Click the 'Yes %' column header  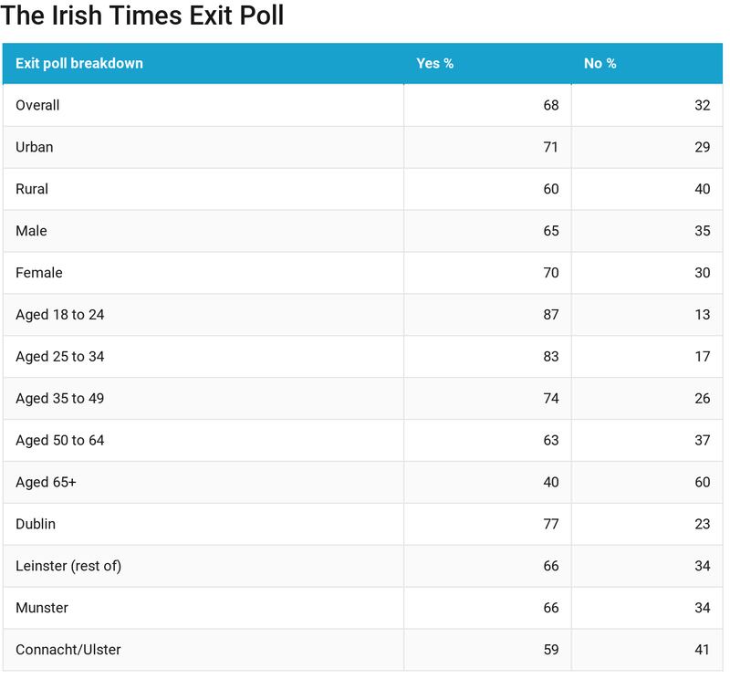pyautogui.click(x=435, y=64)
